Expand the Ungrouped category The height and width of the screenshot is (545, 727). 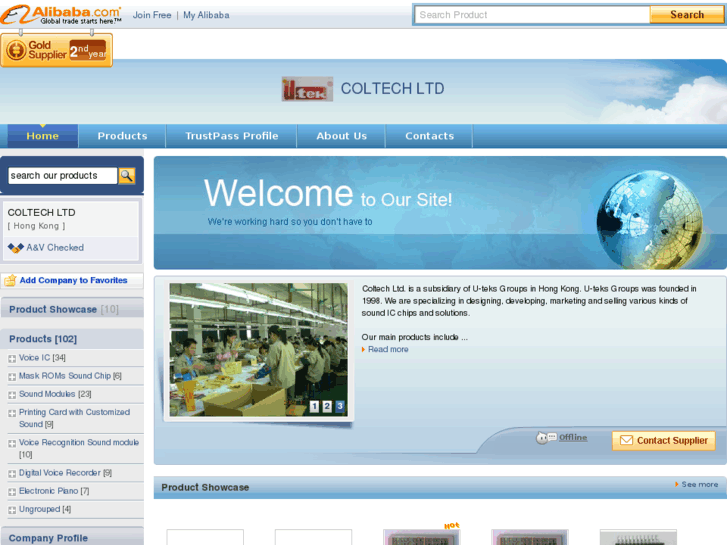(x=12, y=510)
